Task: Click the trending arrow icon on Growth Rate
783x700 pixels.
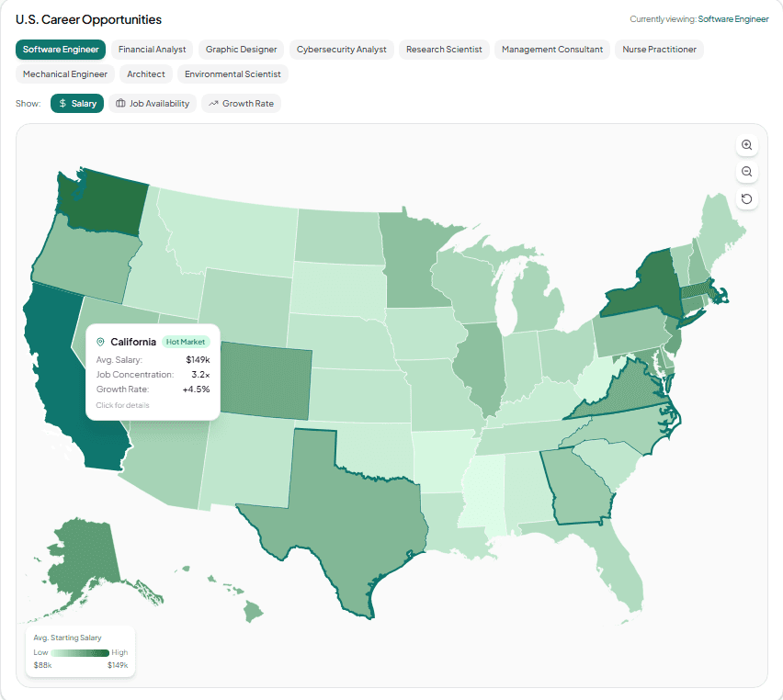Action: (213, 103)
